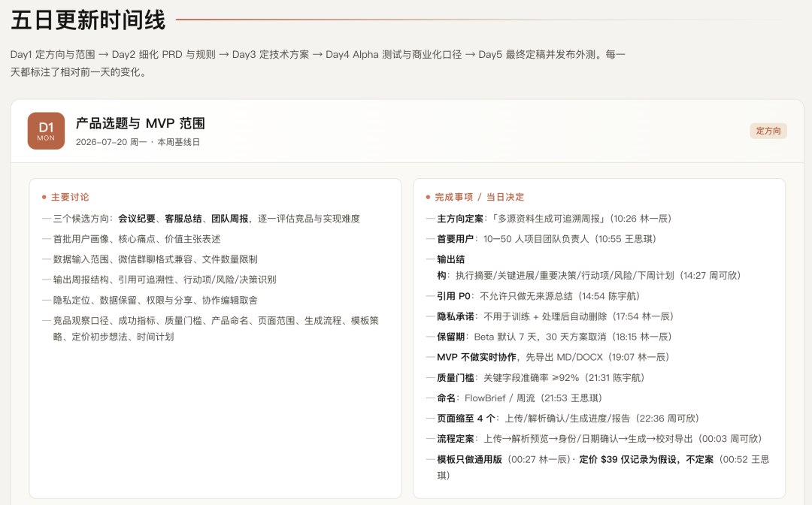Click the 首批用户画像 discussion row
The image size is (812, 505).
coord(132,239)
